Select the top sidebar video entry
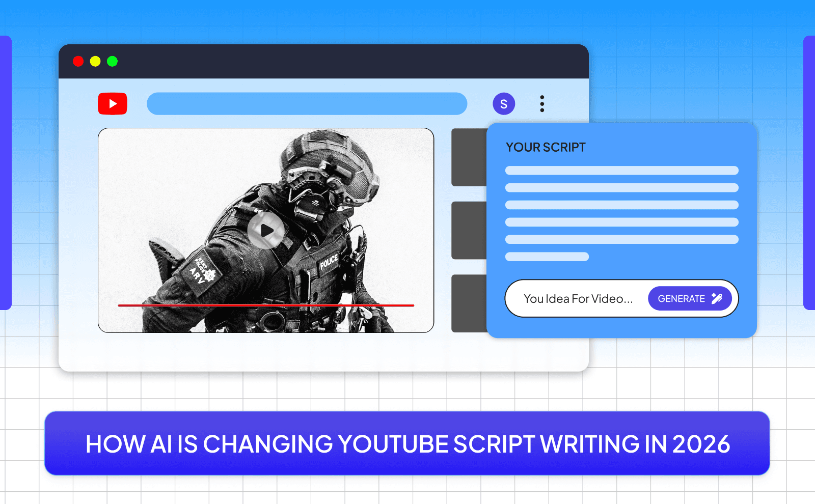This screenshot has width=815, height=504. tap(470, 157)
